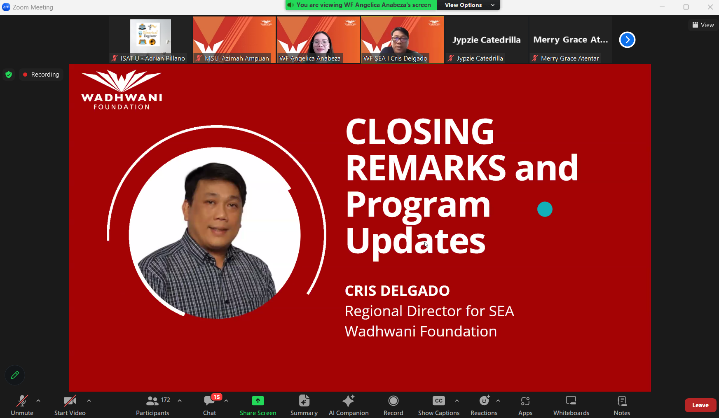
Task: Select WF Angelica Anabeza video tile
Action: tap(318, 40)
